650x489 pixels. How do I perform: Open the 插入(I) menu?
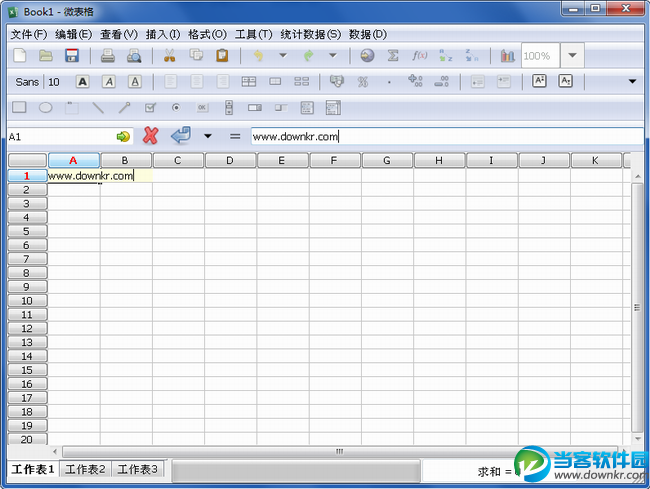tap(163, 34)
